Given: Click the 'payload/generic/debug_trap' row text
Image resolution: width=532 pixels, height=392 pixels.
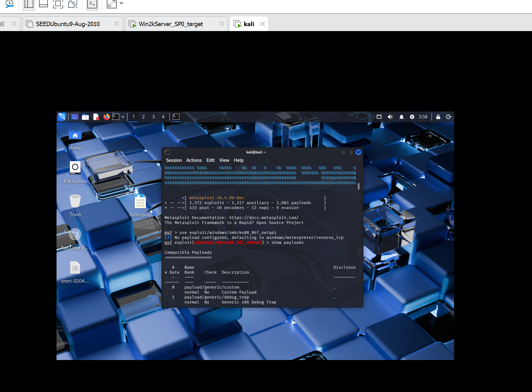Looking at the screenshot, I should (x=217, y=297).
